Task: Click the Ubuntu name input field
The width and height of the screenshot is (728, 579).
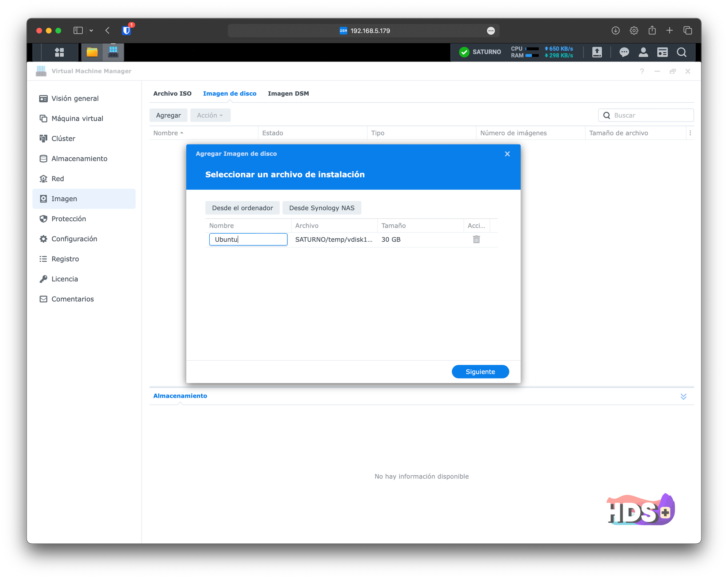Action: coord(248,239)
